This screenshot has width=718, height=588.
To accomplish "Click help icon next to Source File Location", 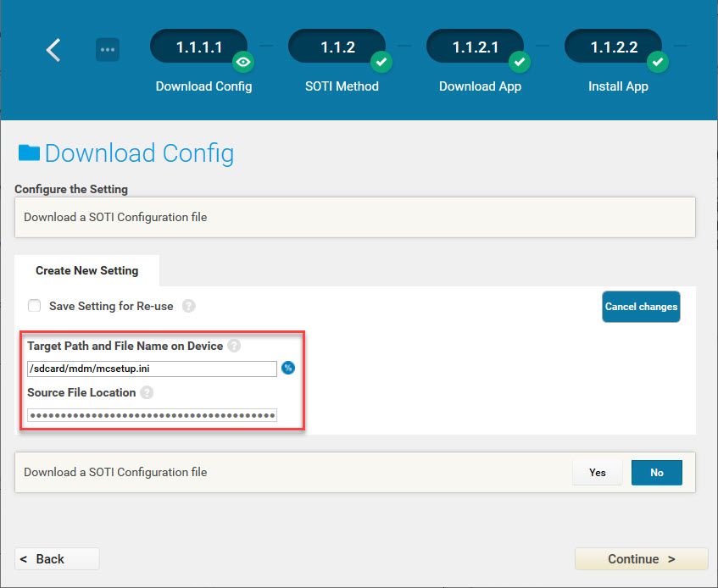I will coord(147,392).
